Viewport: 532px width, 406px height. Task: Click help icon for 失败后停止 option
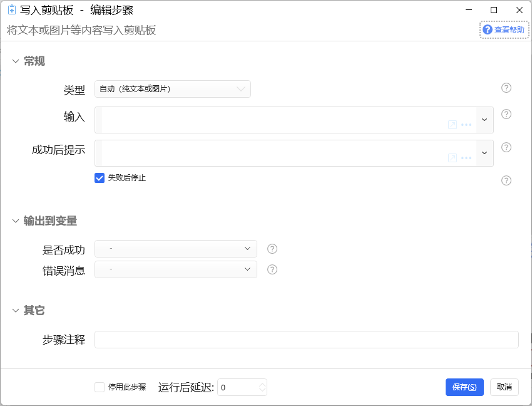(x=506, y=180)
